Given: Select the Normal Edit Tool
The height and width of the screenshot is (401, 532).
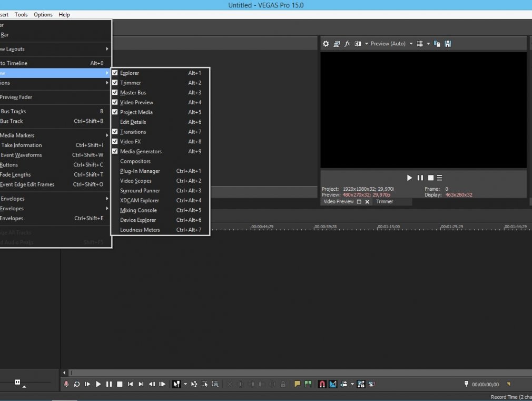Looking at the screenshot, I should pyautogui.click(x=176, y=384).
